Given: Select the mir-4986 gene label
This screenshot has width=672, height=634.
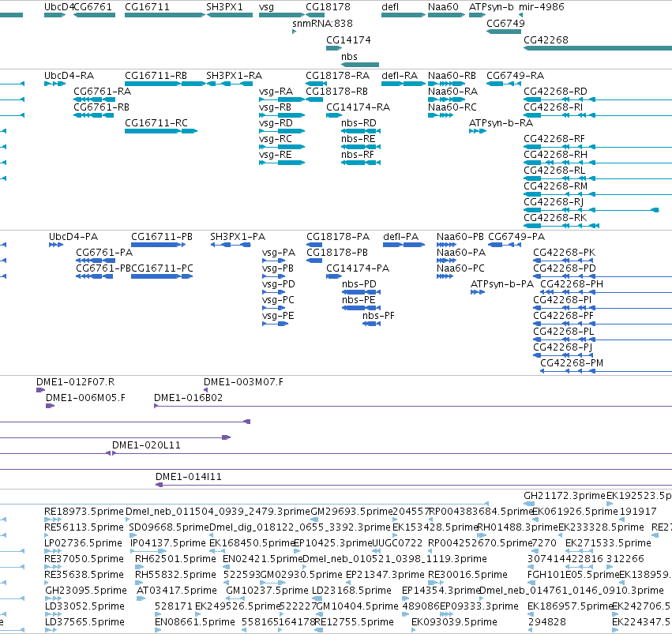Looking at the screenshot, I should point(541,7).
